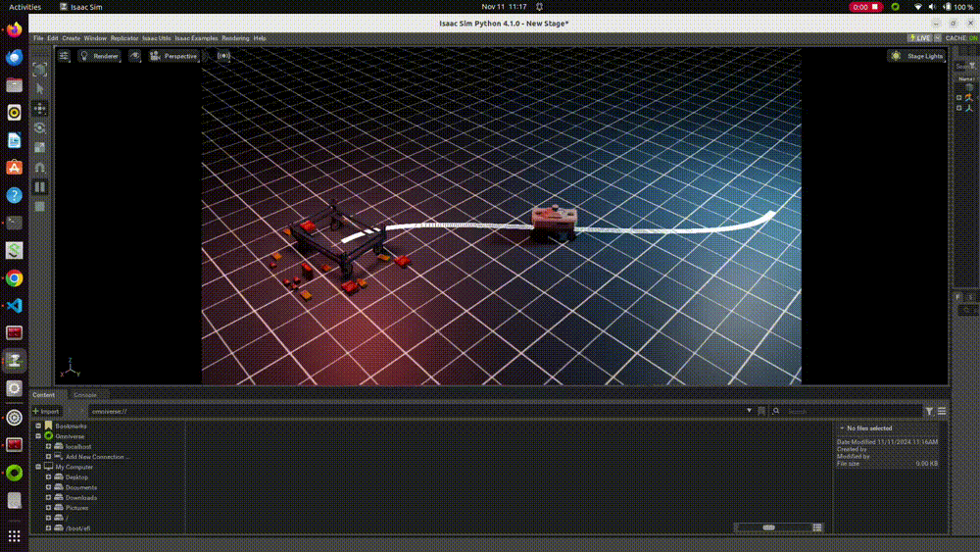Screen dimensions: 980x552
Task: Toggle the CACHE ON indicator
Action: point(961,38)
